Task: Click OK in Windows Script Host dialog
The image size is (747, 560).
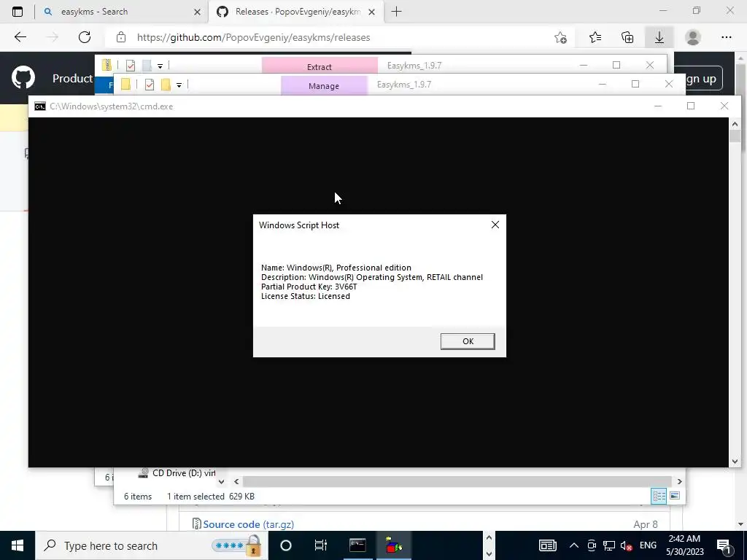Action: [x=468, y=341]
